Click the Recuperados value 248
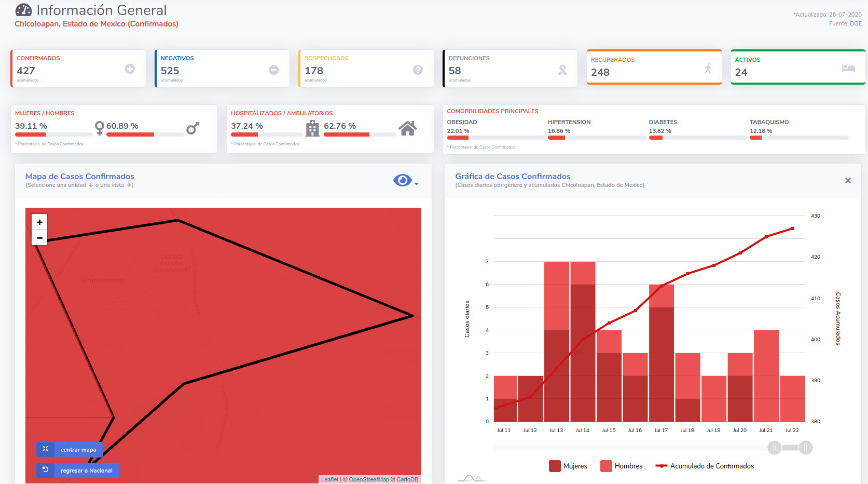This screenshot has width=868, height=484. (x=600, y=72)
